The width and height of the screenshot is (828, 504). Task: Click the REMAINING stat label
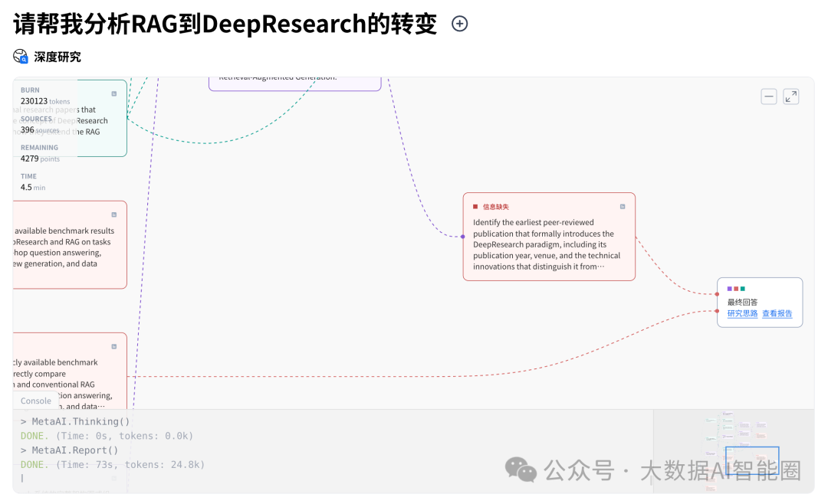tap(40, 148)
